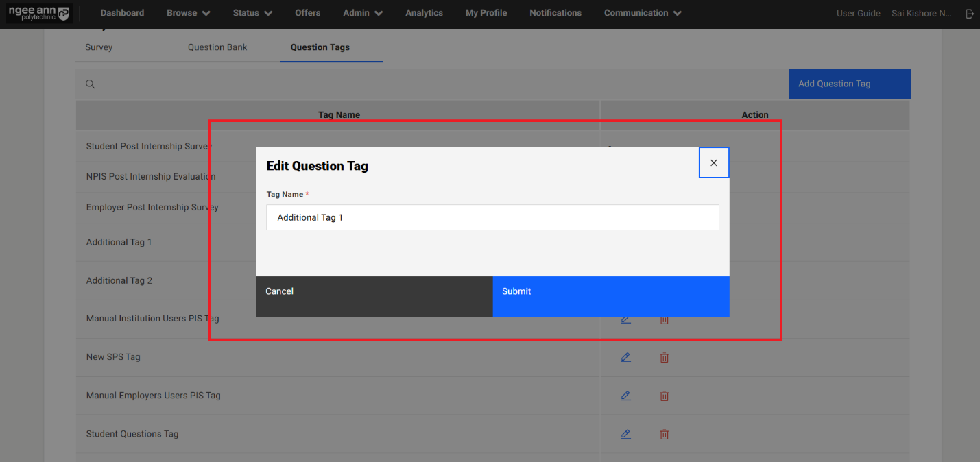The image size is (980, 462).
Task: Expand the Browse dropdown menu
Action: coord(188,13)
